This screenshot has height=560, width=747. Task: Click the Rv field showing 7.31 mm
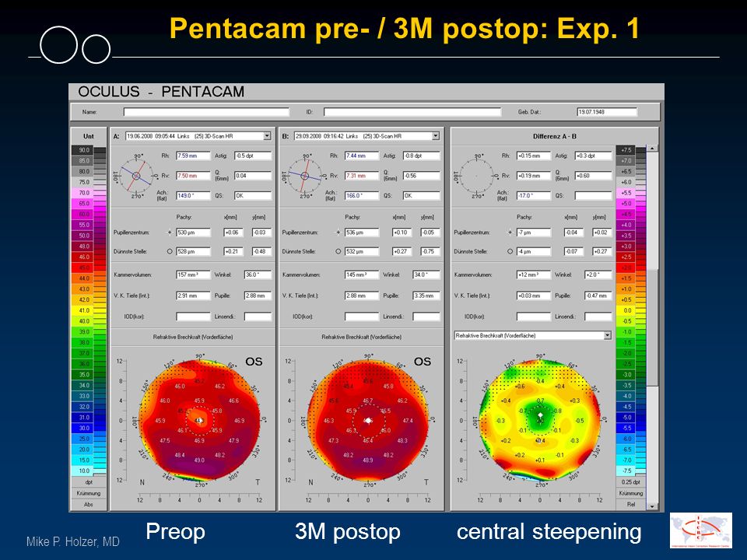pyautogui.click(x=362, y=176)
